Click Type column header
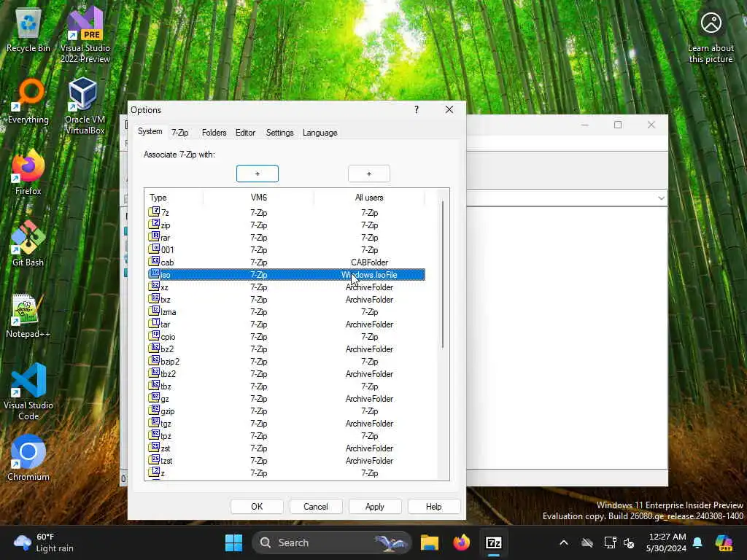The image size is (747, 560). [174, 198]
